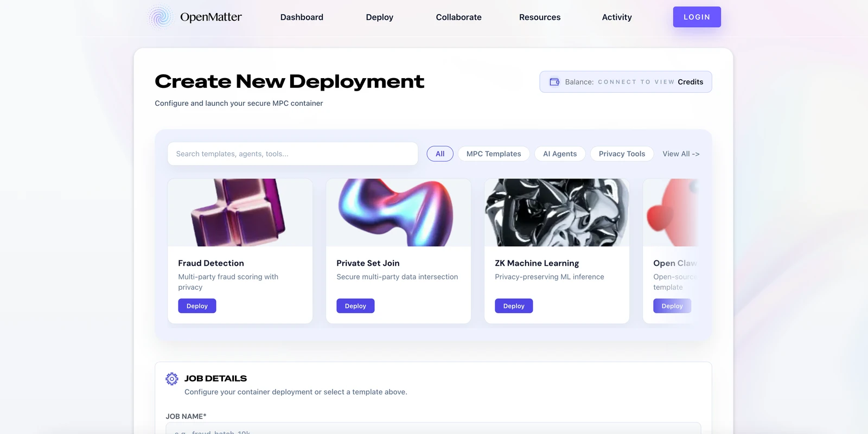This screenshot has width=868, height=434.
Task: Click the Balance Credits connect button
Action: (626, 82)
